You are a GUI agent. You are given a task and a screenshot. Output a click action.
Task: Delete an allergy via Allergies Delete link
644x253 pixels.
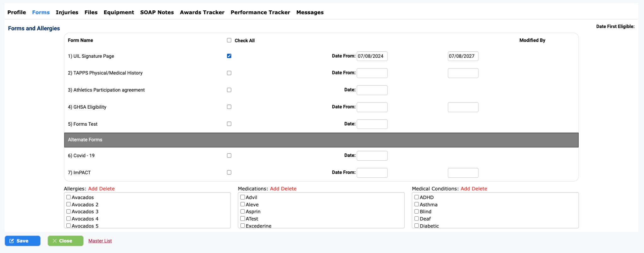click(x=107, y=189)
